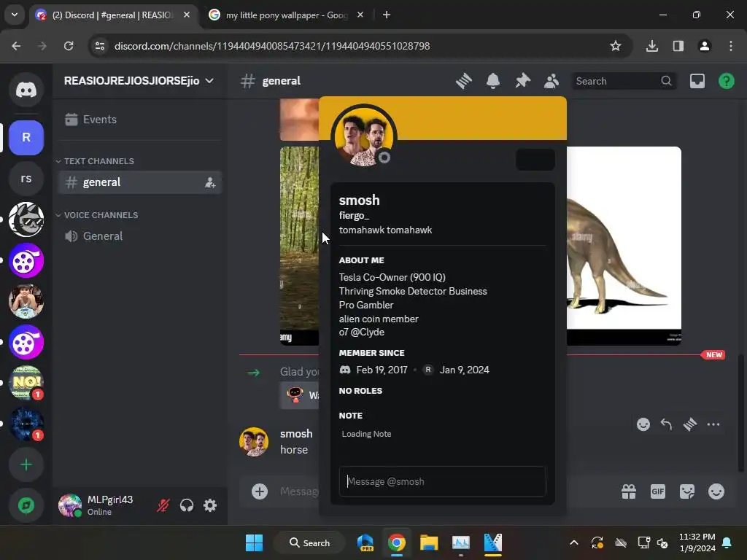
Task: Open the forest image attachment
Action: coord(299,246)
